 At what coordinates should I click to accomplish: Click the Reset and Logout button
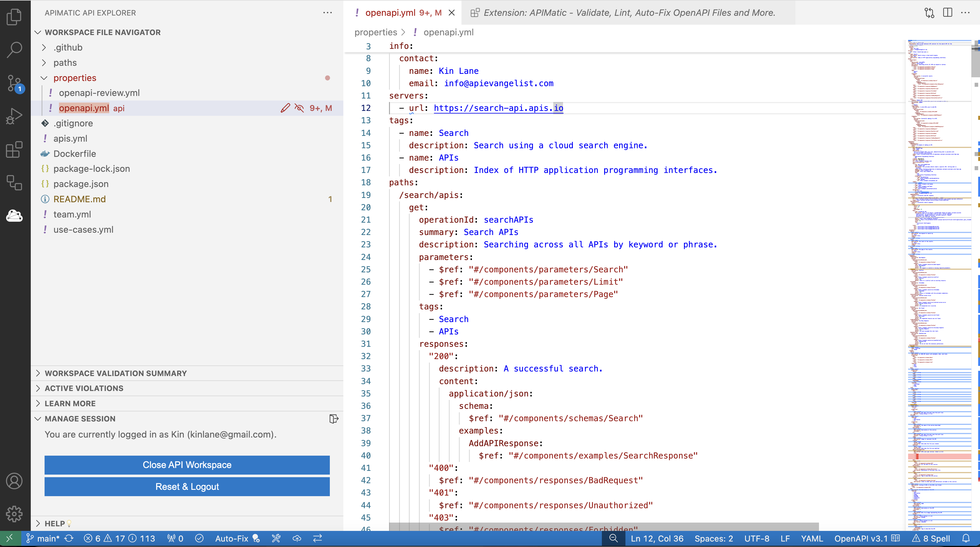187,487
